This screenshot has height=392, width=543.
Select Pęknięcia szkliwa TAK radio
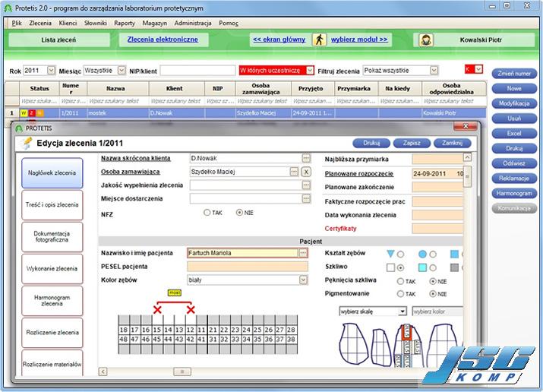[400, 281]
